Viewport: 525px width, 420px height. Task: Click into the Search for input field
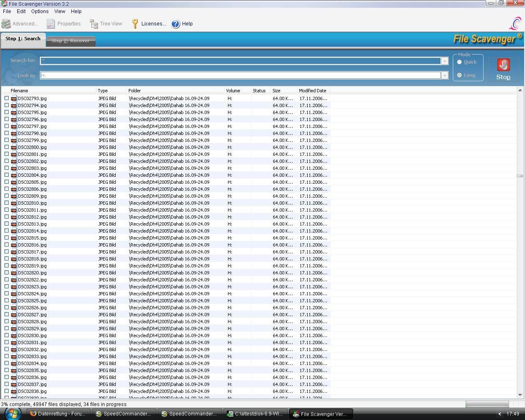click(240, 61)
